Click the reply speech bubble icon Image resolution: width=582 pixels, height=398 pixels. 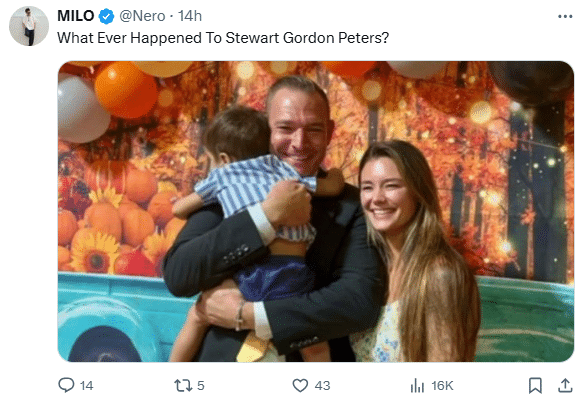[x=66, y=385]
